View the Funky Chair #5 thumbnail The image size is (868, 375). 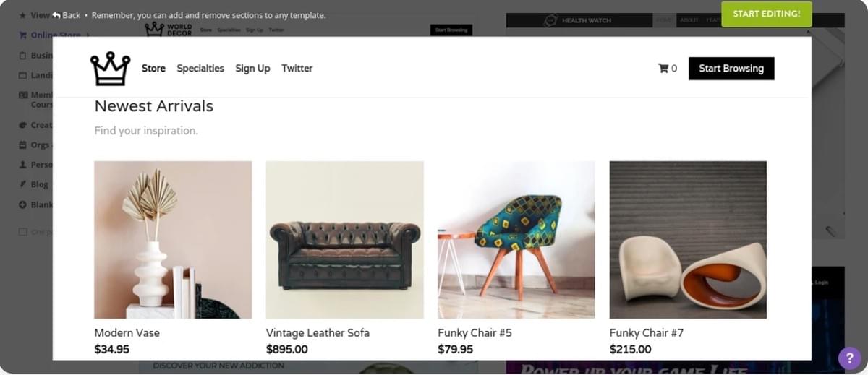516,239
